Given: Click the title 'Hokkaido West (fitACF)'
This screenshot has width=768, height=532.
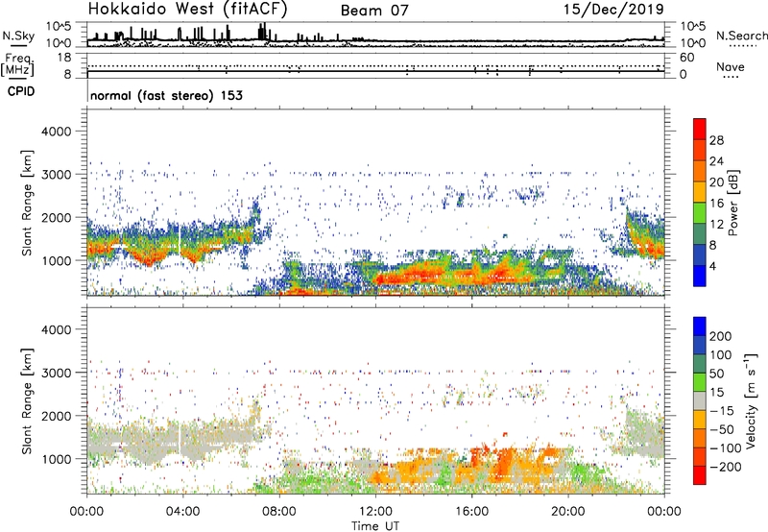Looking at the screenshot, I should pyautogui.click(x=187, y=10).
